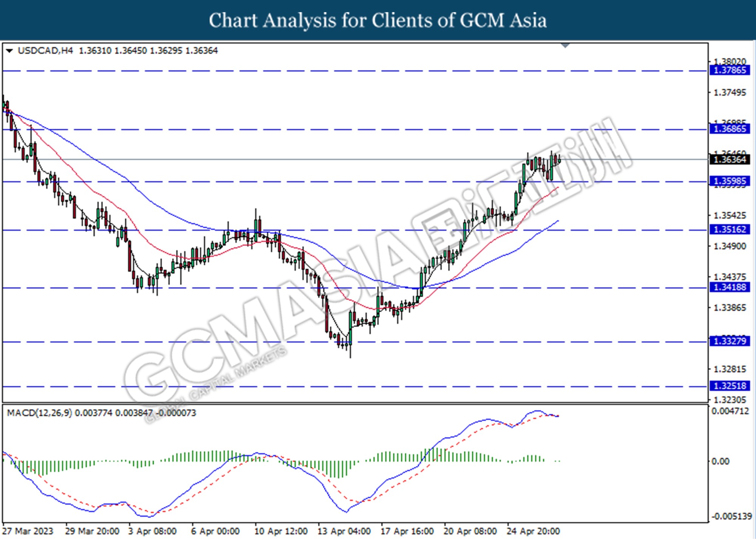Click the 13 Apr 04:00 time label
This screenshot has width=756, height=540.
pos(344,531)
